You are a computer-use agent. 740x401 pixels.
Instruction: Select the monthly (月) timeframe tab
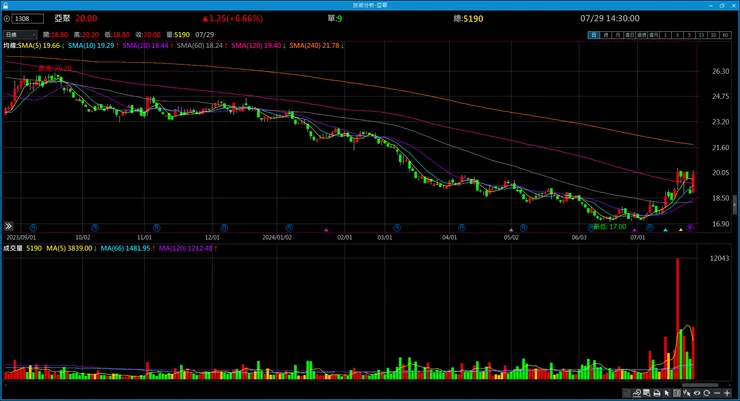pyautogui.click(x=618, y=35)
